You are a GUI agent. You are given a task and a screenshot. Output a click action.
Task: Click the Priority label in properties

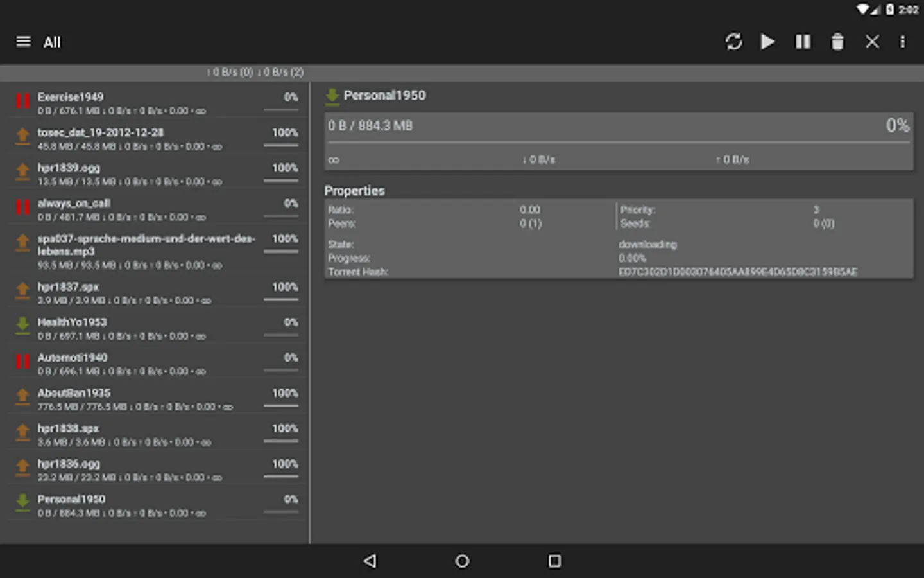tap(638, 209)
